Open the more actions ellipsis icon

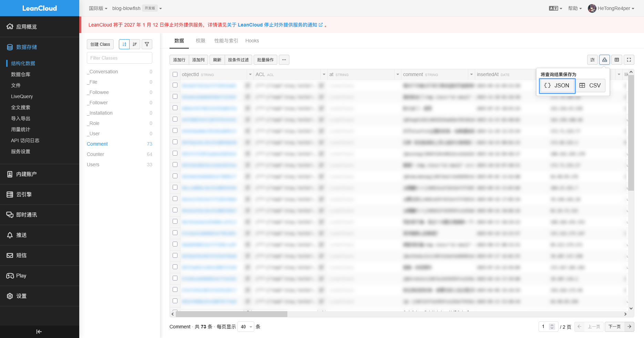click(x=284, y=60)
